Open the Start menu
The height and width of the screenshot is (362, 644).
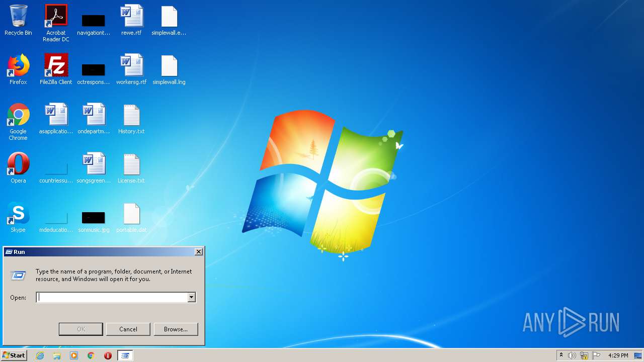coord(14,355)
